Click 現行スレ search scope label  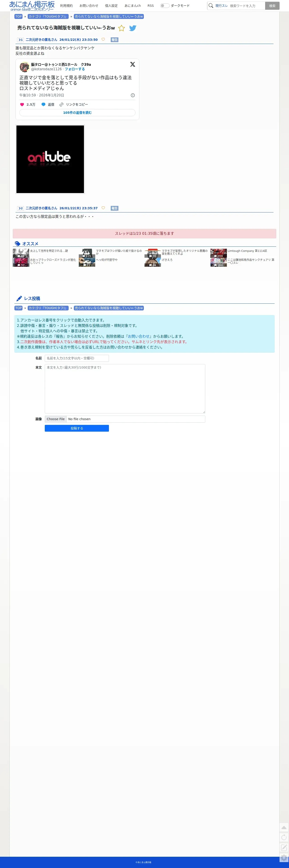pyautogui.click(x=222, y=6)
